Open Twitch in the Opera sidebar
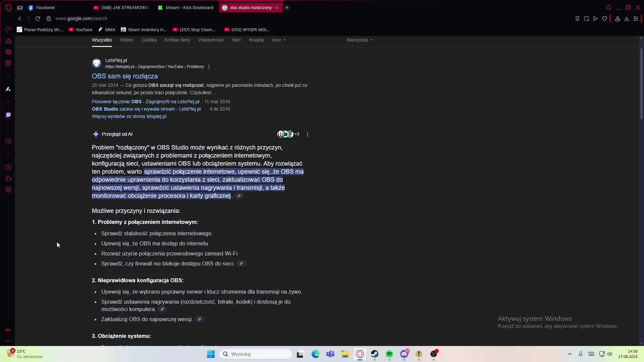The width and height of the screenshot is (644, 362). (x=8, y=115)
